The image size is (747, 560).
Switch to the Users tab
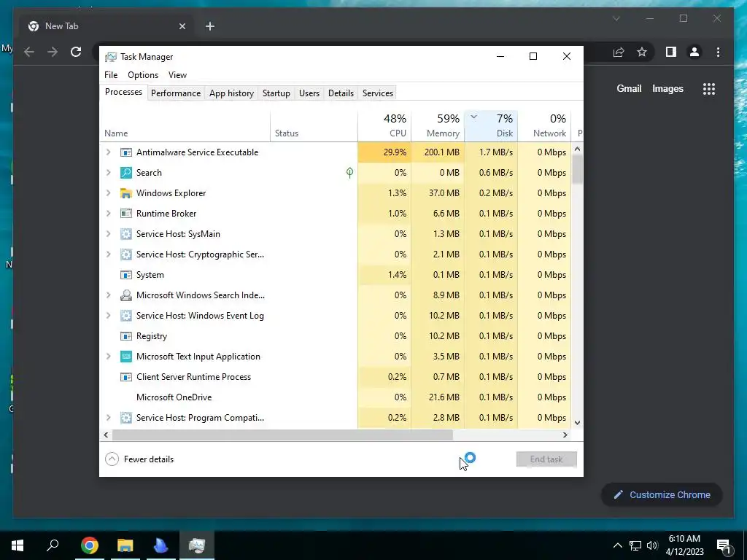click(x=309, y=93)
